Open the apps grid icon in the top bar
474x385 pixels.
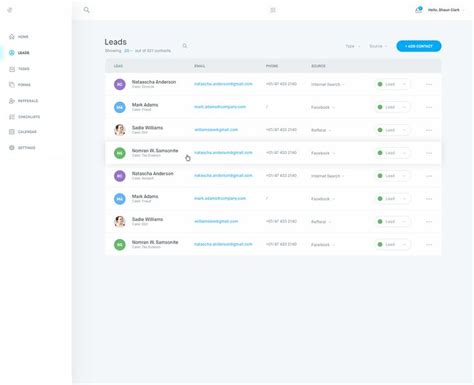273,10
